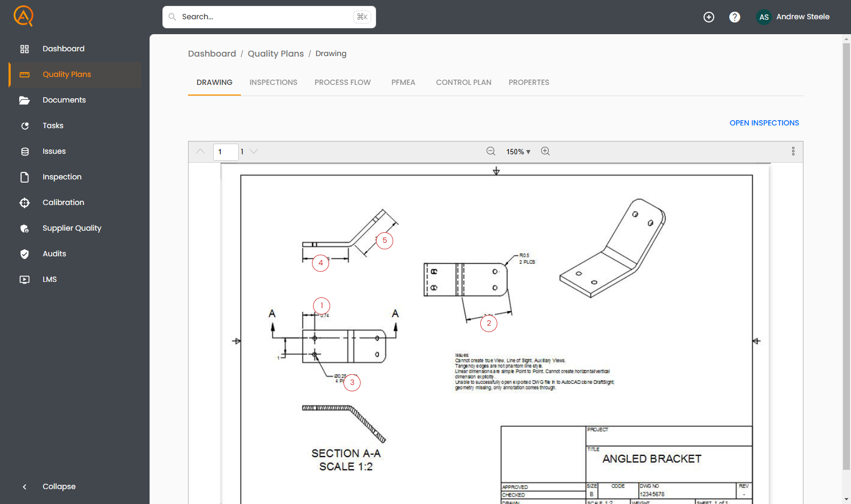
Task: Click the SECTION A-A label
Action: click(346, 453)
